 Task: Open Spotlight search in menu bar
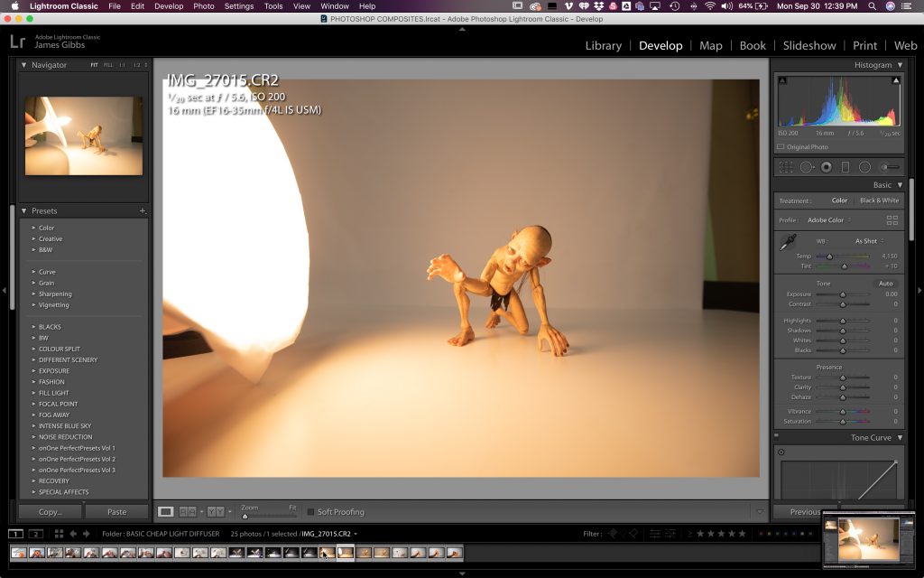[x=873, y=6]
